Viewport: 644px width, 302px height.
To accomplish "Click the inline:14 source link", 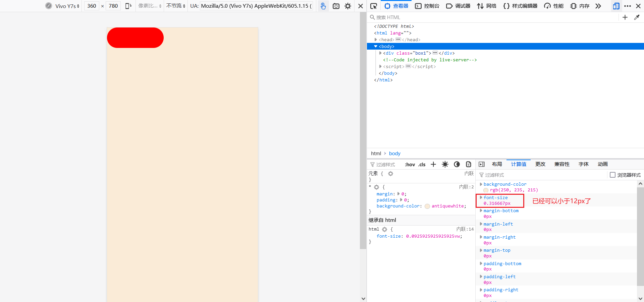I will 465,229.
